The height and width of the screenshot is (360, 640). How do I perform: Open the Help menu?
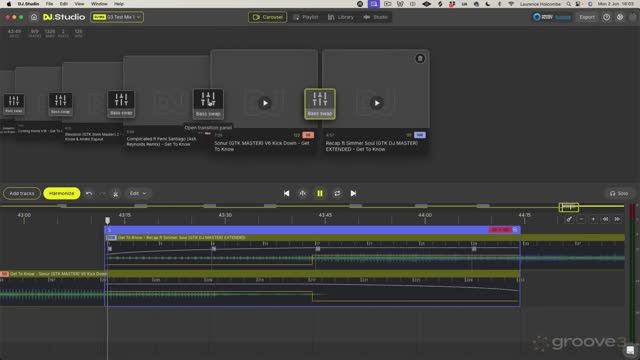point(119,4)
